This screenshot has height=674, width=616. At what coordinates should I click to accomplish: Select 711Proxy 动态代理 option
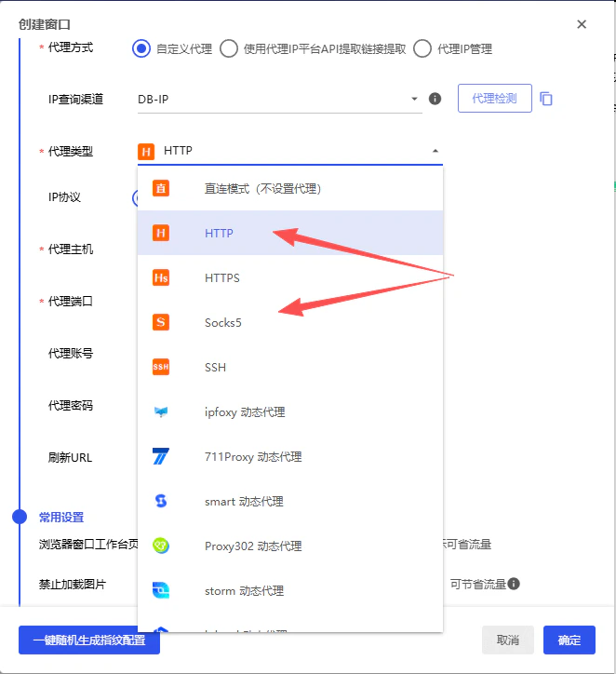[x=290, y=456]
